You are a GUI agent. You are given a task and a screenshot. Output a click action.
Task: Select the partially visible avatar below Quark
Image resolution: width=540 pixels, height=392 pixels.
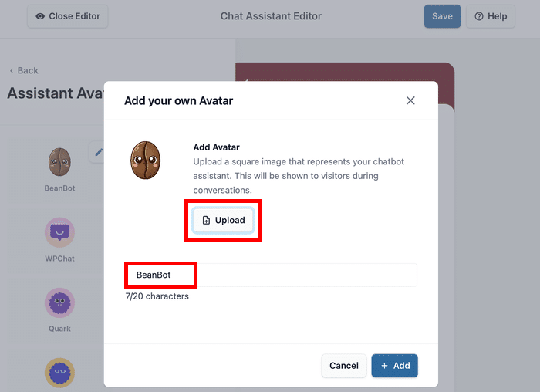59,373
